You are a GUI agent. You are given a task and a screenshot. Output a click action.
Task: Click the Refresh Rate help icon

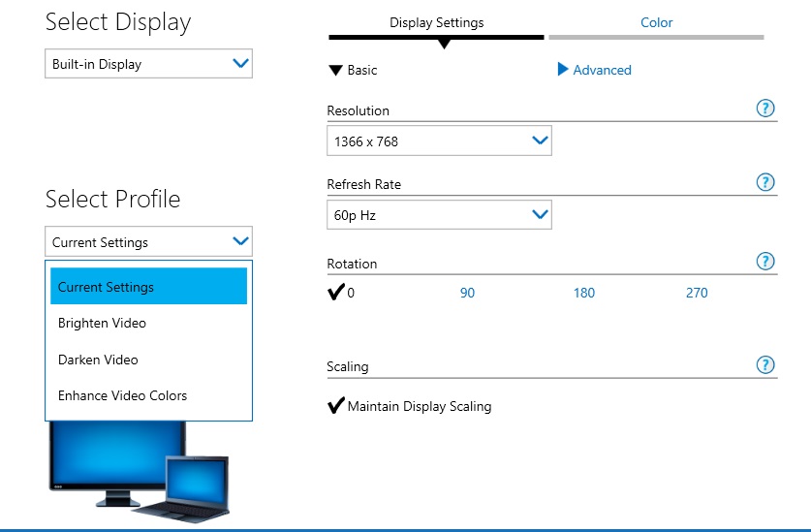click(765, 182)
